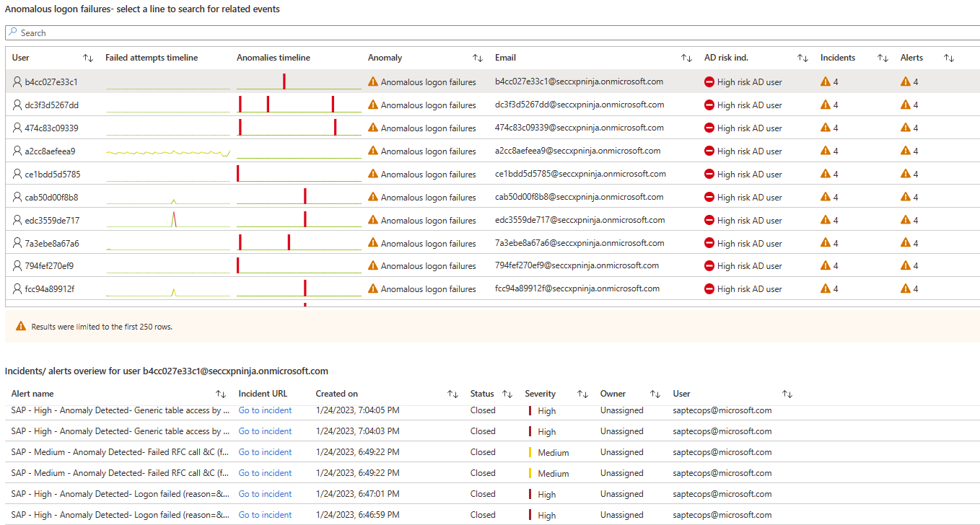Viewport: 980px width, 525px height.
Task: Sort incidents table by Created on
Action: (452, 394)
